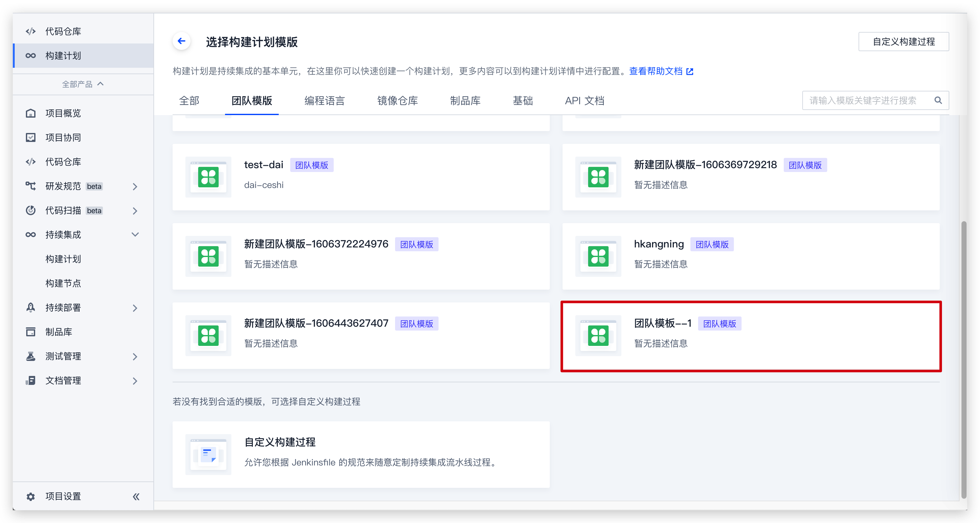This screenshot has width=980, height=523.
Task: Click the house icon for 项目概览
Action: (x=31, y=113)
